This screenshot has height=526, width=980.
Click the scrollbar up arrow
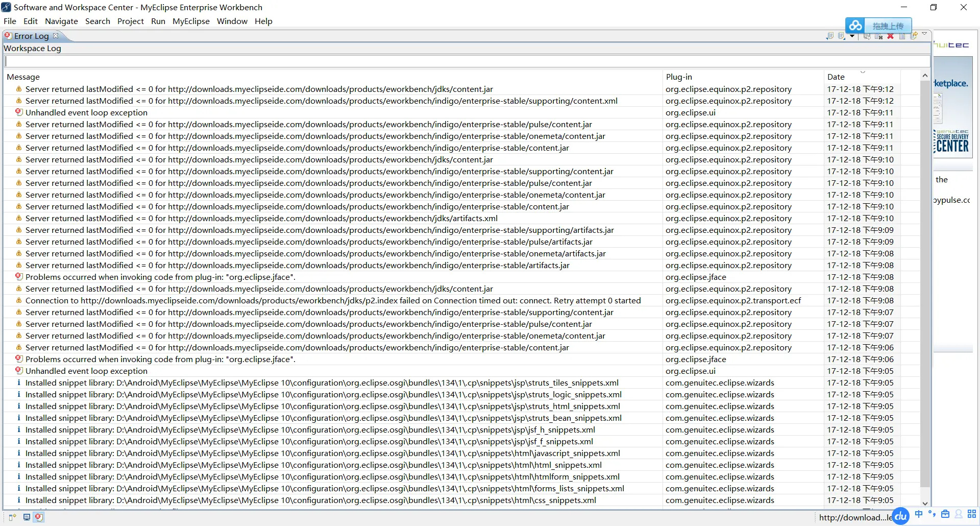pyautogui.click(x=925, y=76)
